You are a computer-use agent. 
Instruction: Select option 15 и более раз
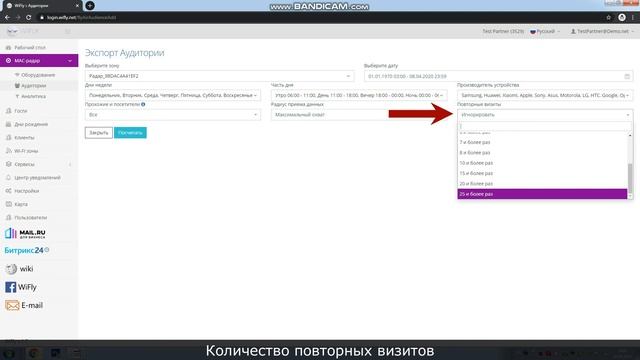coord(542,173)
